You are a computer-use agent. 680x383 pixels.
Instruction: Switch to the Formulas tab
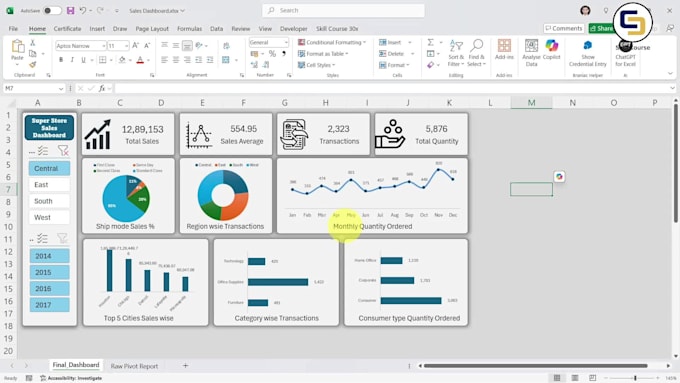190,29
